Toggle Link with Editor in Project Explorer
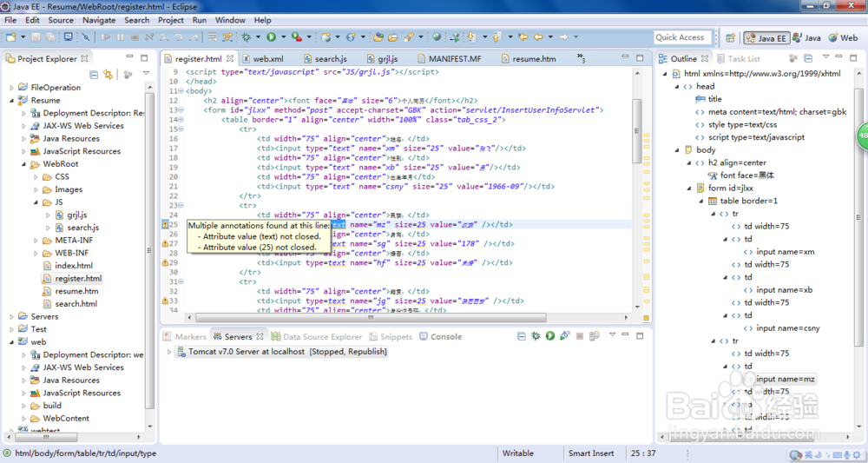 pos(108,74)
